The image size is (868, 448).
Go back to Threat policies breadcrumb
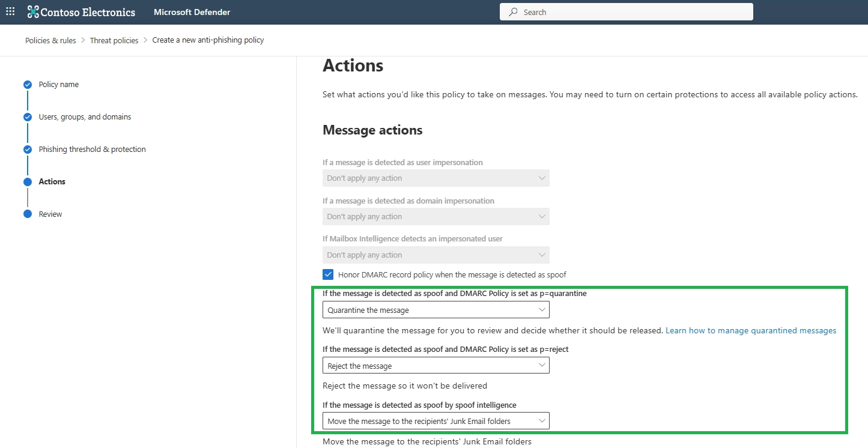tap(114, 40)
